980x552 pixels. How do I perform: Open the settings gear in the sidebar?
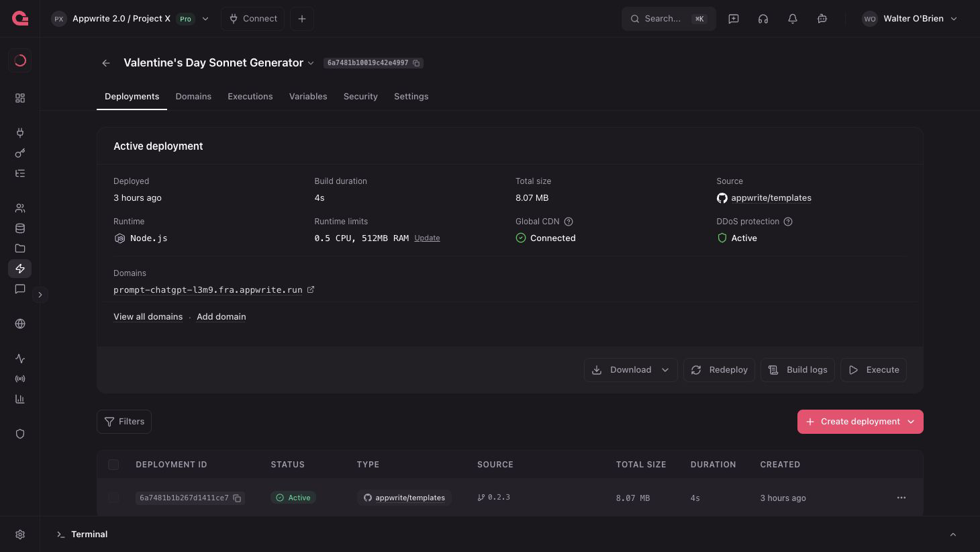(x=20, y=535)
